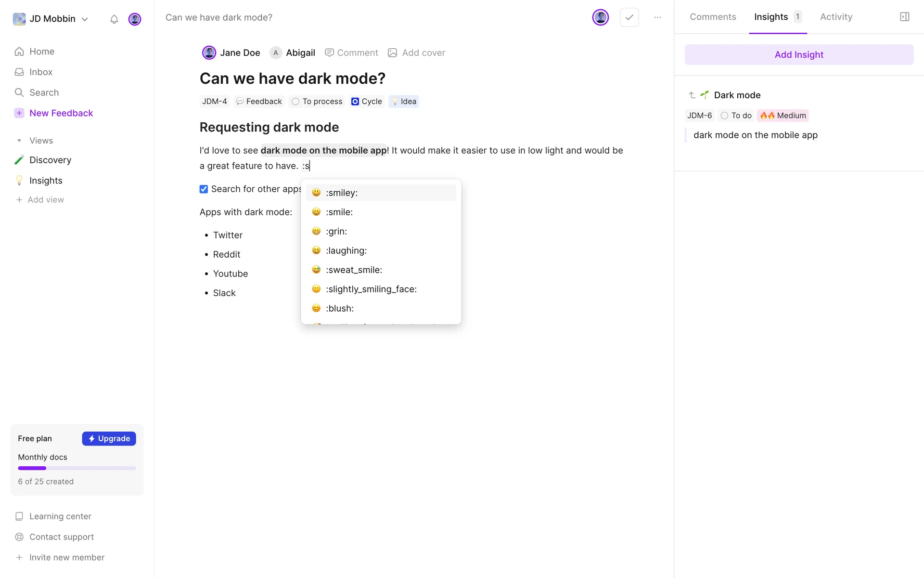The width and height of the screenshot is (924, 578).
Task: Click the Monthly docs progress bar
Action: click(x=77, y=468)
